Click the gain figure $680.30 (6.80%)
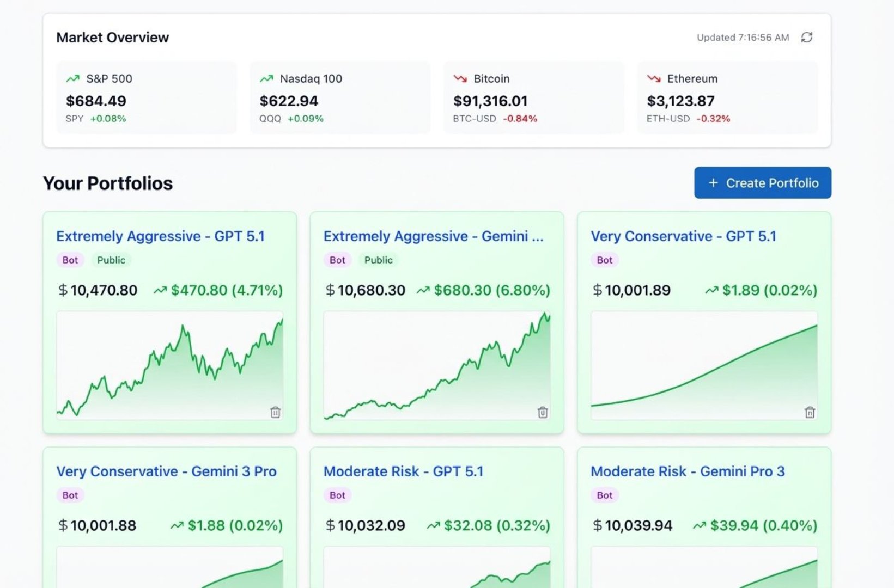894x588 pixels. pyautogui.click(x=492, y=290)
